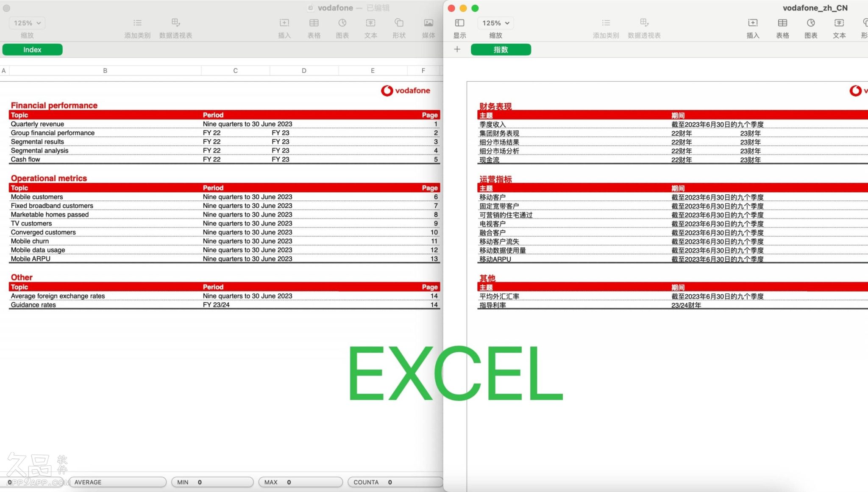The height and width of the screenshot is (492, 868).
Task: Select column C header
Action: coord(235,71)
